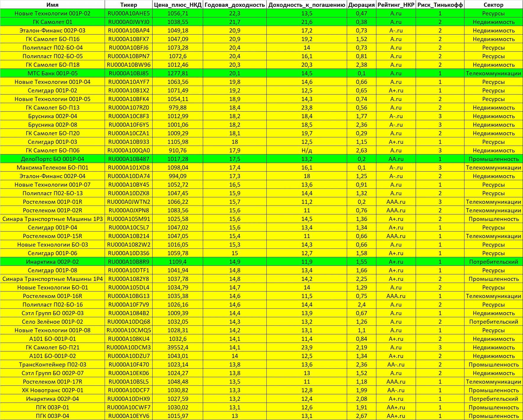Select ticker 'RU000A10DA74'

(x=129, y=176)
